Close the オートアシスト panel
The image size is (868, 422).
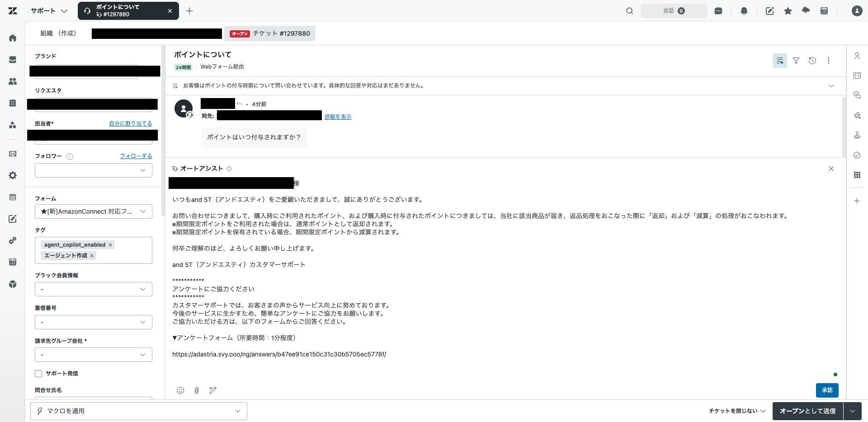tap(831, 169)
